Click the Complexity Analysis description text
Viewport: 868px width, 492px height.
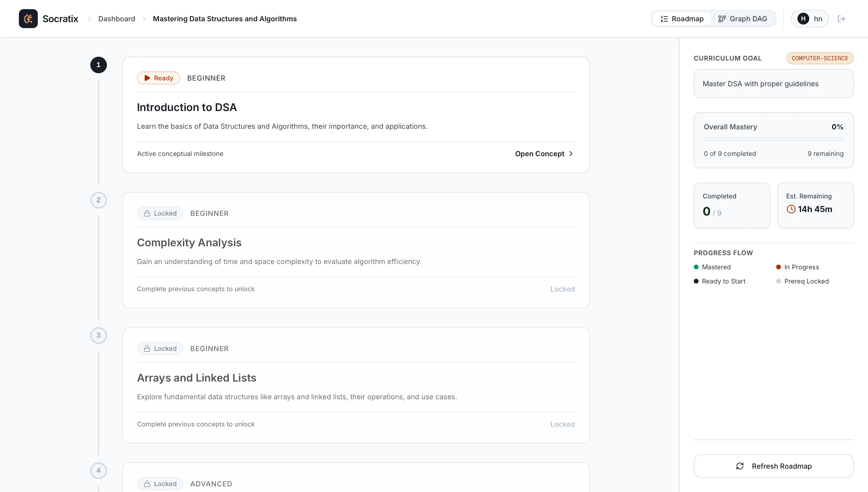click(x=279, y=262)
